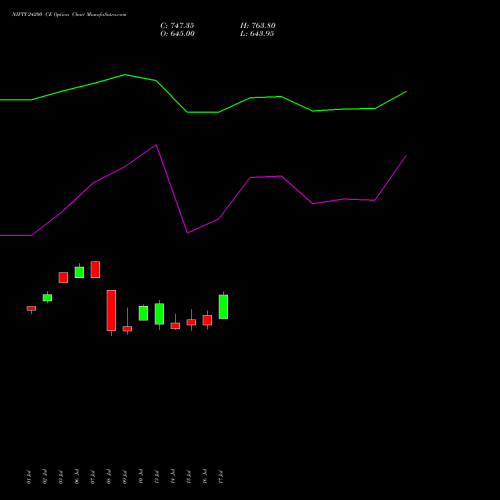The width and height of the screenshot is (500, 500).
Task: Select the 17 Jul date label
Action: pos(221,477)
